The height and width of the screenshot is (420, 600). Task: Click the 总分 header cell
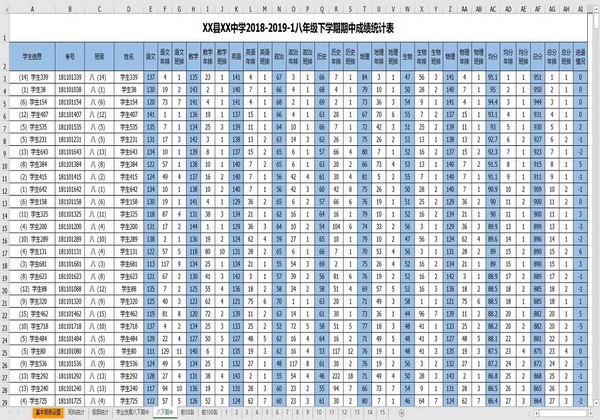[538, 57]
